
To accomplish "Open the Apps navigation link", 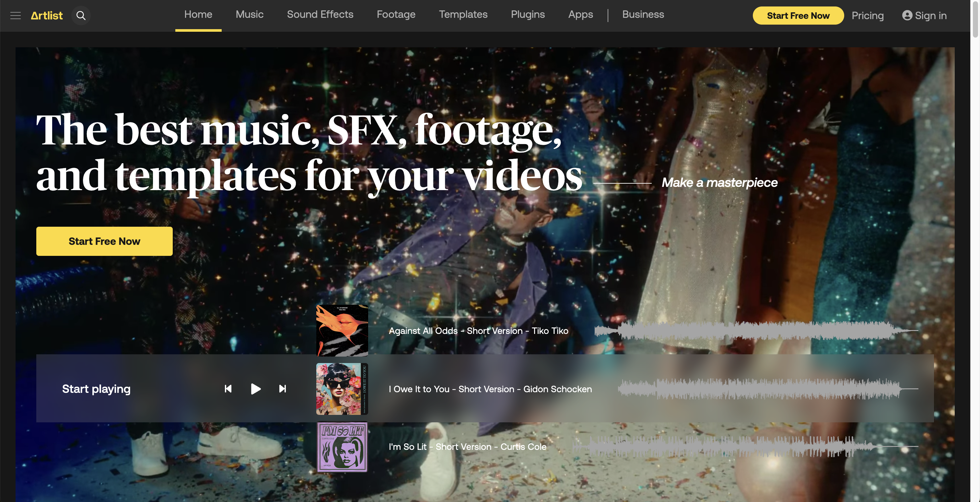I will 580,15.
